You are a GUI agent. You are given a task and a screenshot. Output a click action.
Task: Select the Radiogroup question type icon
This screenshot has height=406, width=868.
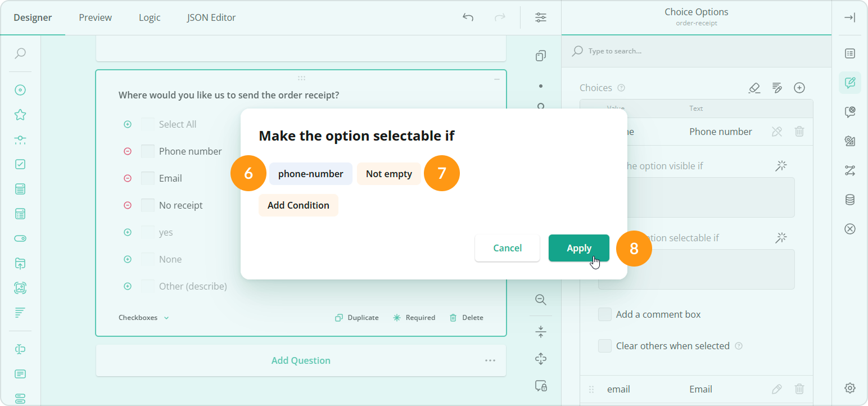20,89
